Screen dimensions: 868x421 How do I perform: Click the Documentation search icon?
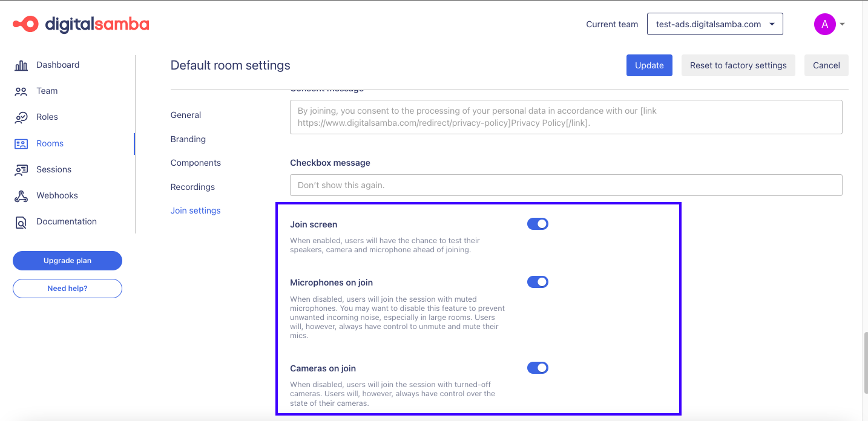pyautogui.click(x=21, y=222)
